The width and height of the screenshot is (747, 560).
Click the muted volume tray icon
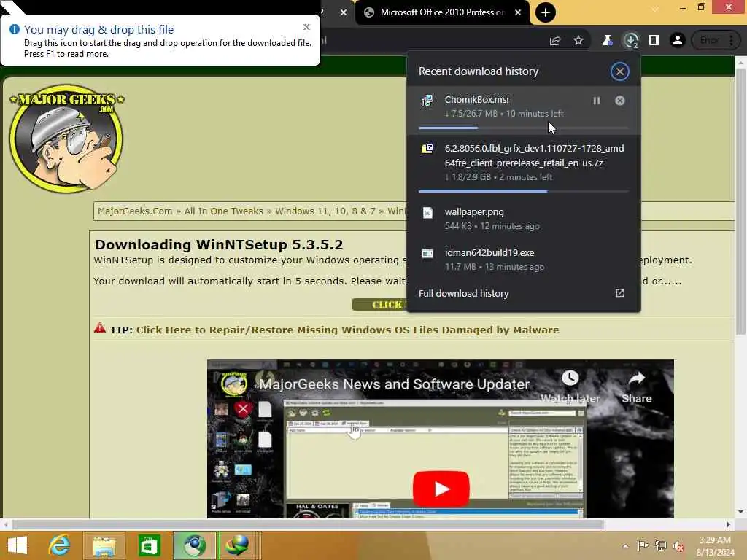pos(678,547)
